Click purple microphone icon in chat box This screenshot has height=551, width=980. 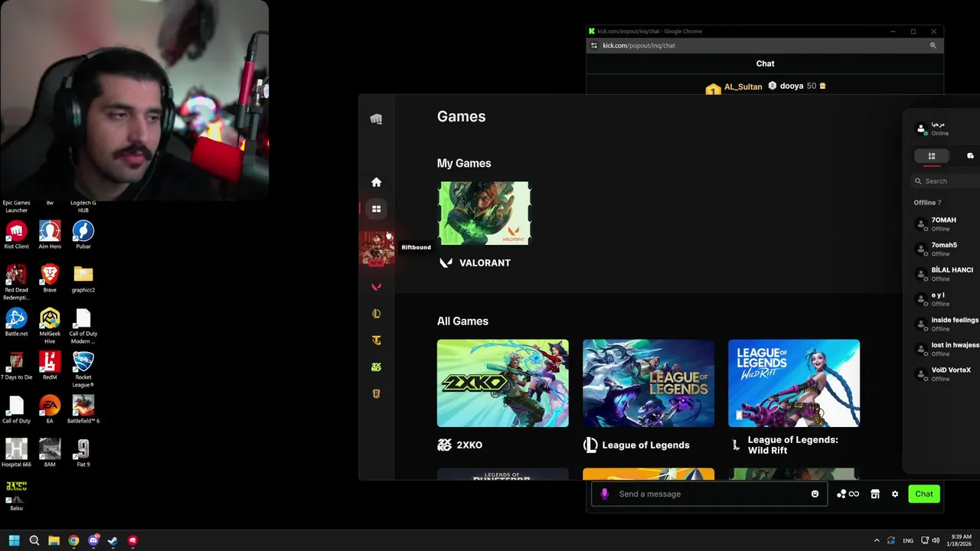[x=605, y=494]
